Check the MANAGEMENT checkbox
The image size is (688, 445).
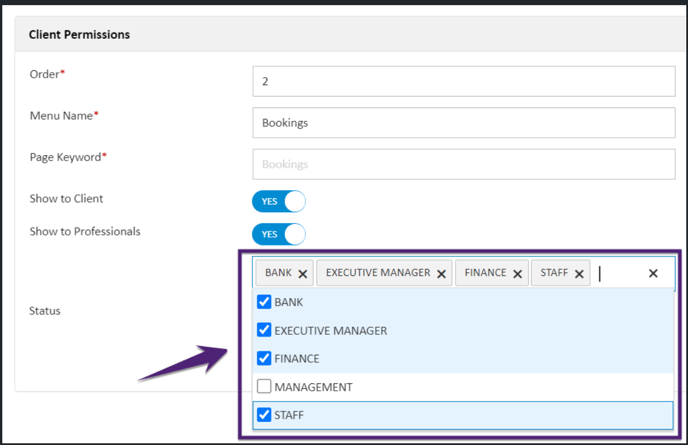point(265,386)
